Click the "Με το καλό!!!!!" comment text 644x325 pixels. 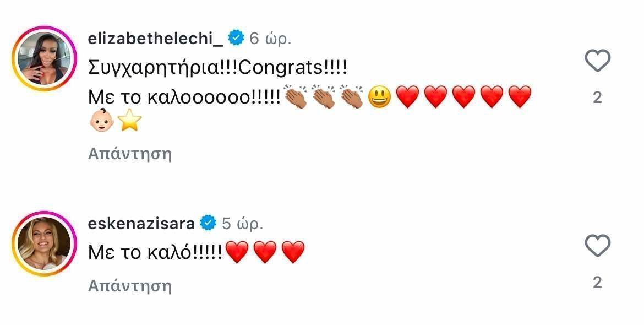(x=156, y=252)
